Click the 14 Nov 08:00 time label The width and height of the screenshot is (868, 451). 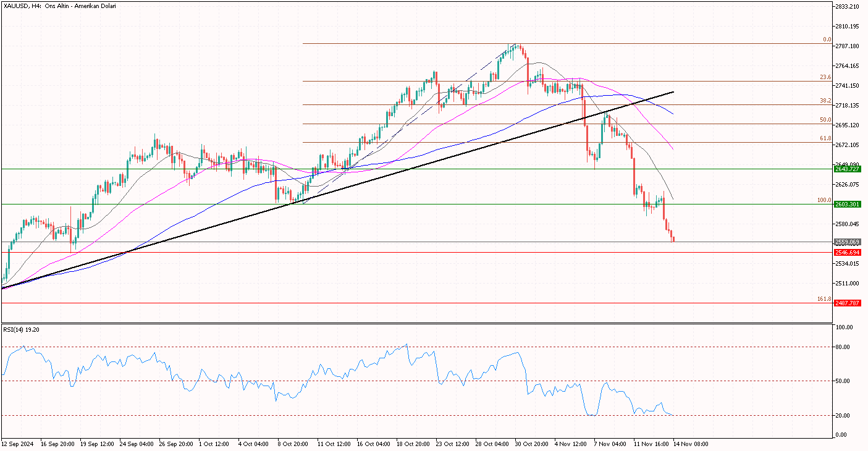pos(692,444)
